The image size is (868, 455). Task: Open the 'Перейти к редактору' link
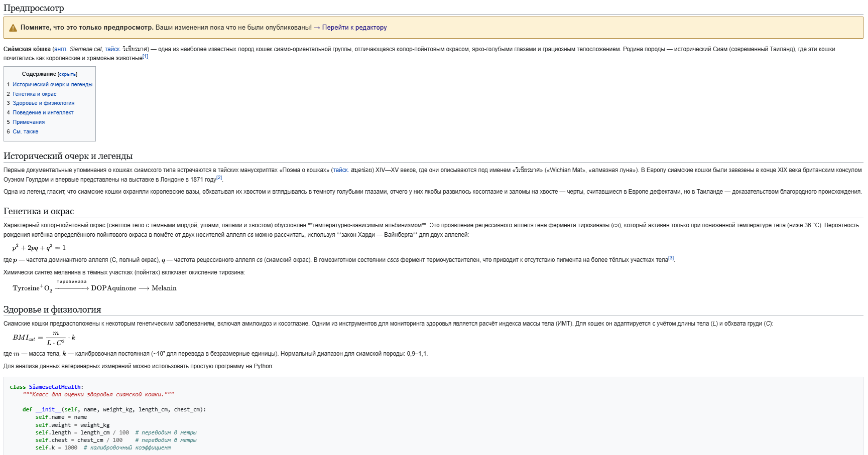coord(354,28)
